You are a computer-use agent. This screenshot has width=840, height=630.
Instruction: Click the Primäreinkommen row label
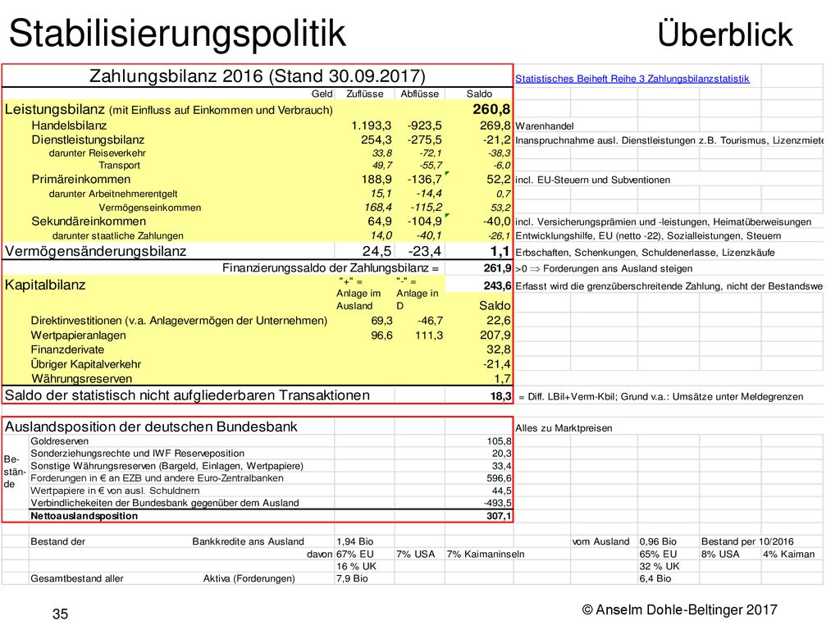(81, 180)
